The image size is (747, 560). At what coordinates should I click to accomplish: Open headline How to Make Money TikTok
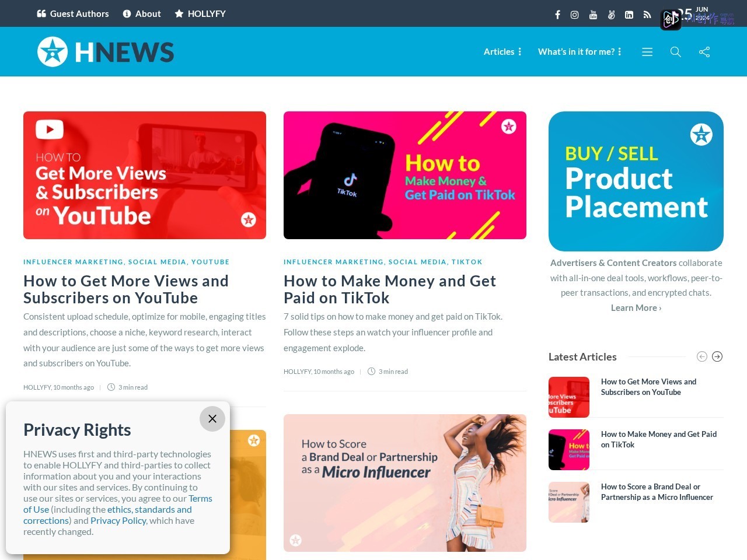coord(390,289)
